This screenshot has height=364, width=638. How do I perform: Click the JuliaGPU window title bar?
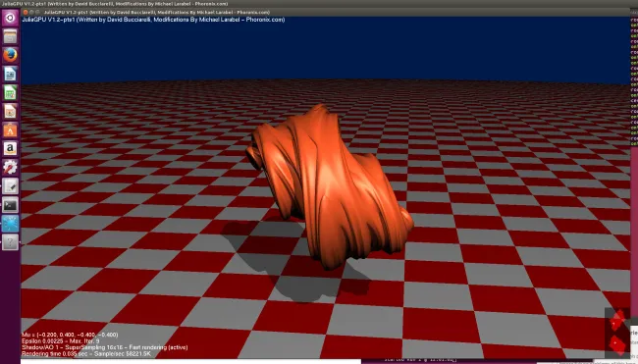pos(326,12)
